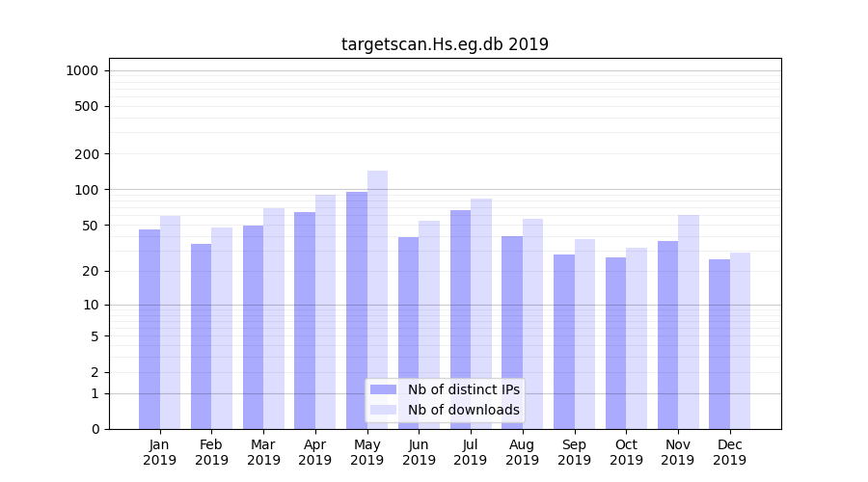
Task: Select the Oct 2019 x-axis label
Action: 626,452
